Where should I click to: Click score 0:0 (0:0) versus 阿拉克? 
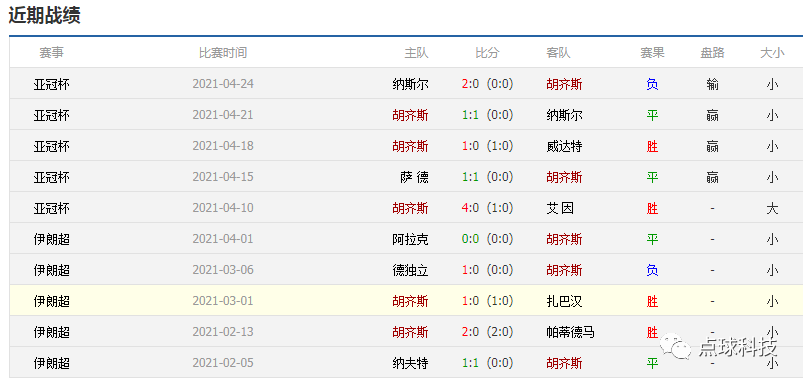[487, 239]
